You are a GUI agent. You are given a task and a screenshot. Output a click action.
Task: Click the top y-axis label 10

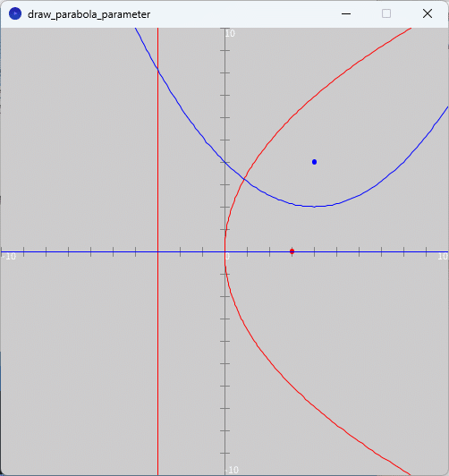[230, 33]
